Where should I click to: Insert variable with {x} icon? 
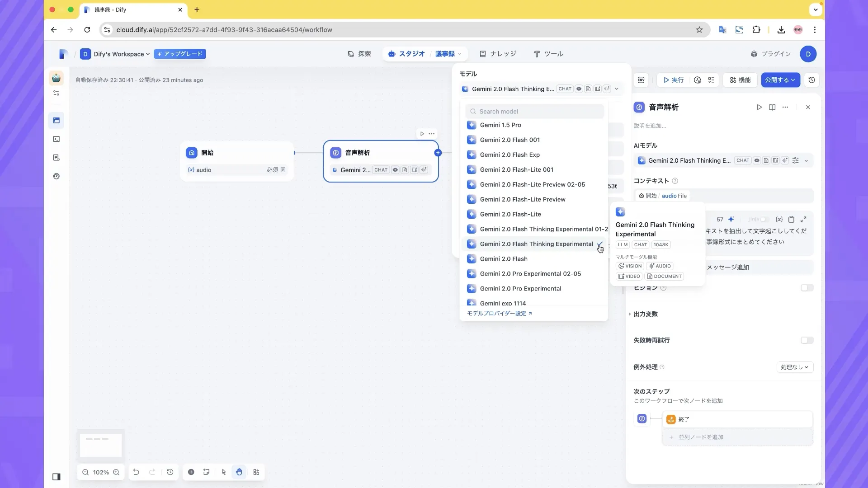tap(779, 220)
